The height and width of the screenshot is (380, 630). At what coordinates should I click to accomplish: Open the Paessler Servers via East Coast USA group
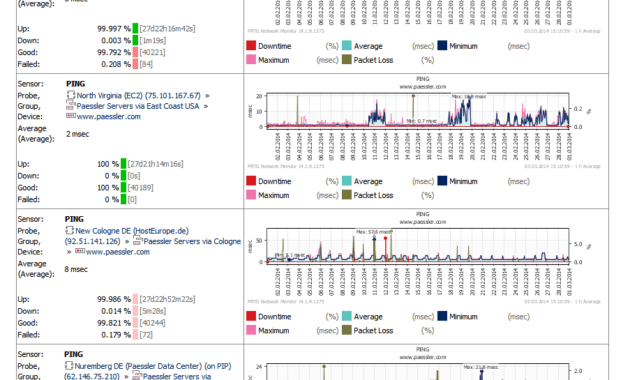click(x=138, y=106)
